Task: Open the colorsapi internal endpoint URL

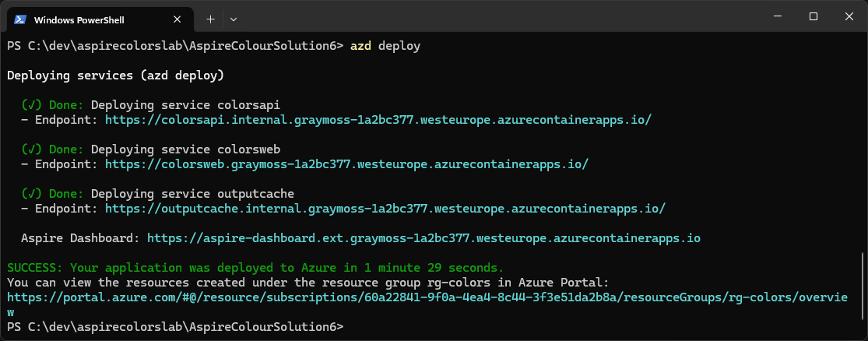Action: [378, 120]
